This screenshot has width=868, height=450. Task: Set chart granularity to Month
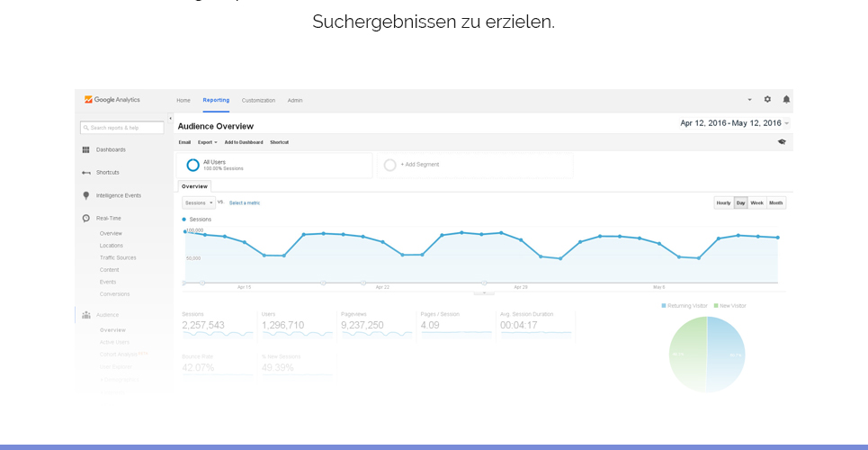(x=776, y=202)
